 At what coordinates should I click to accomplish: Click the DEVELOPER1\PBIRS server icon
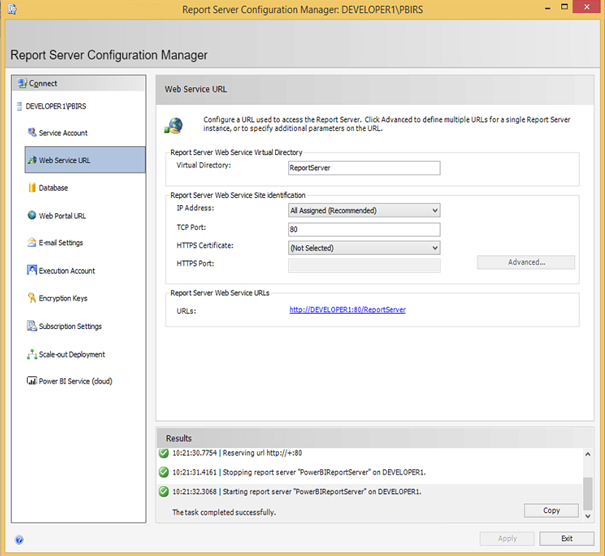click(19, 106)
